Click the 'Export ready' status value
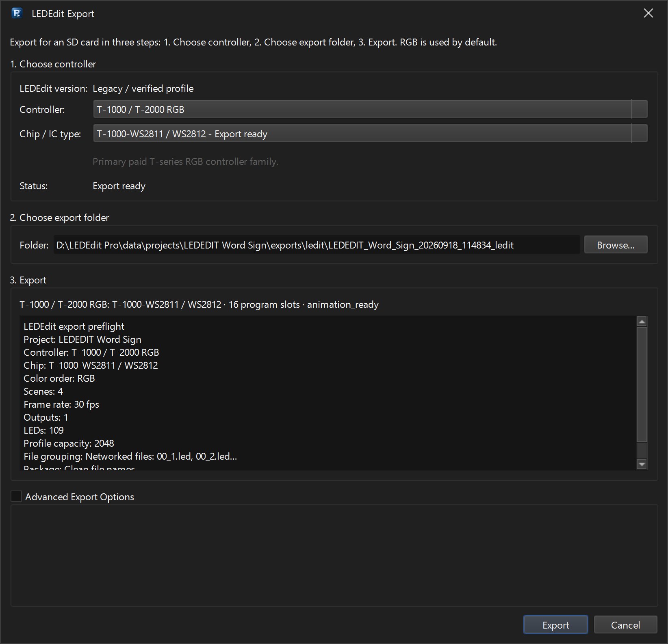 [x=119, y=186]
